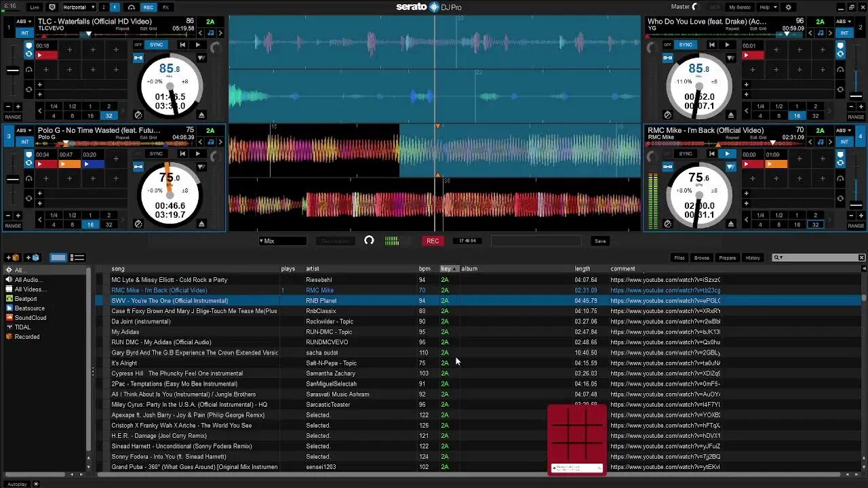868x488 pixels.
Task: Click the recording filename input field
Action: 536,241
